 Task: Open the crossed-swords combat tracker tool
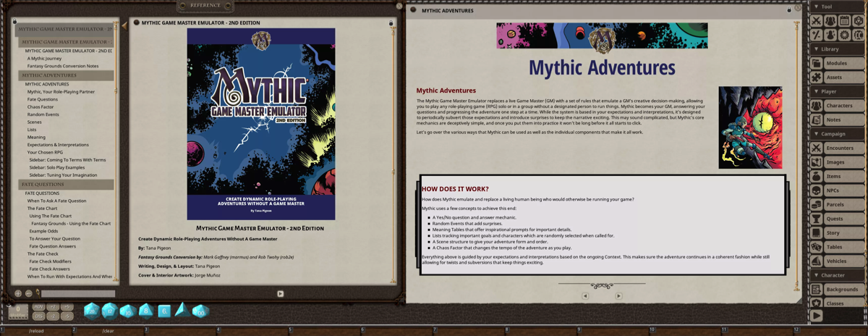click(816, 21)
